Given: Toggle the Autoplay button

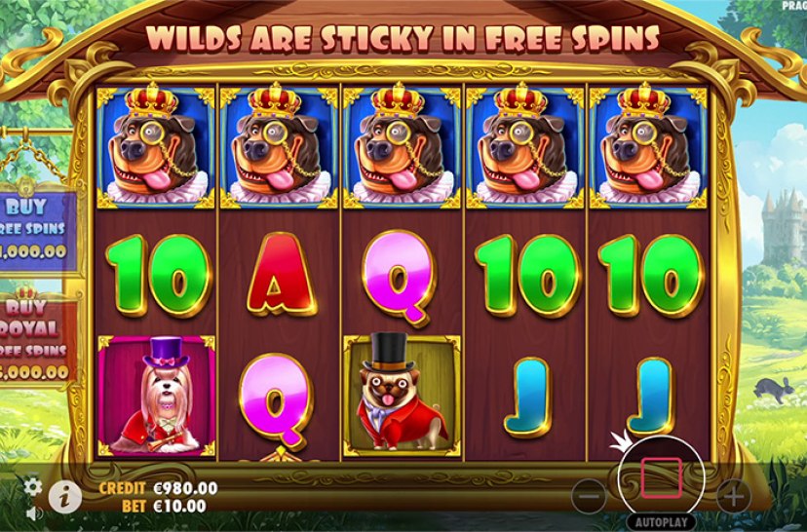Looking at the screenshot, I should [661, 522].
